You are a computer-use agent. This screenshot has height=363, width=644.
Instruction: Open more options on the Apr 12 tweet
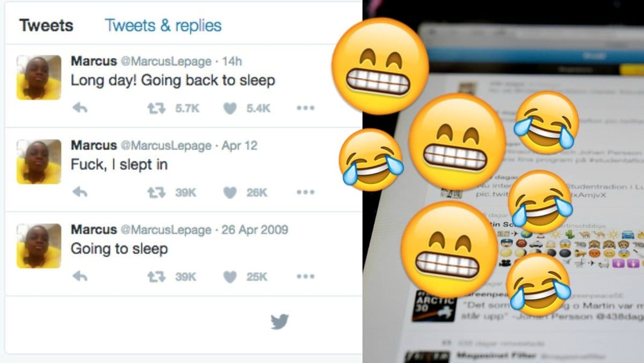[306, 192]
